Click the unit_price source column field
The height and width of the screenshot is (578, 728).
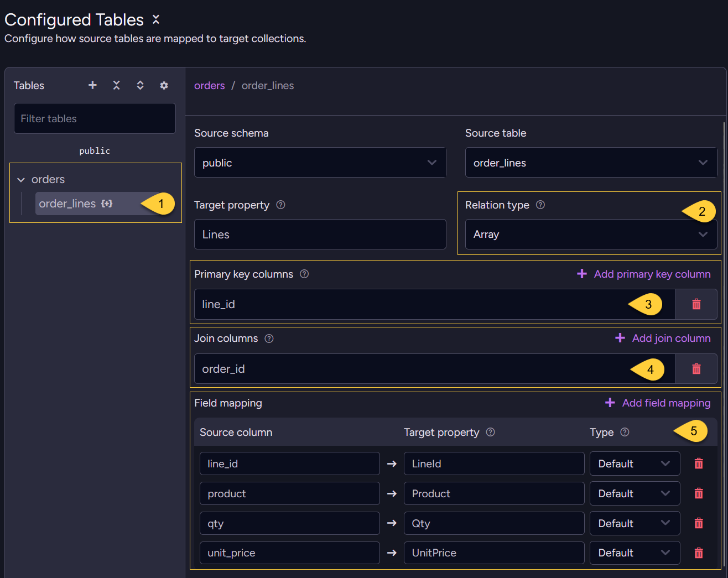[x=290, y=553]
